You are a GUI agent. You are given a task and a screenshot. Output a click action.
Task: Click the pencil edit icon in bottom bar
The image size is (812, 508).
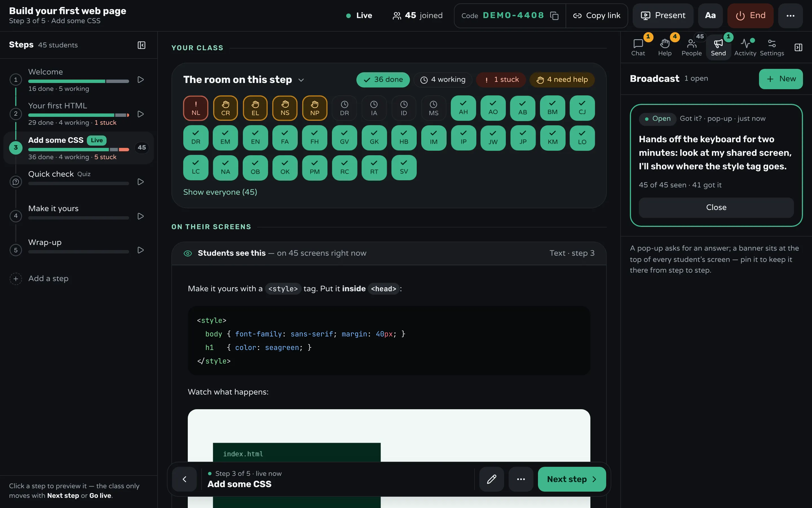click(491, 479)
